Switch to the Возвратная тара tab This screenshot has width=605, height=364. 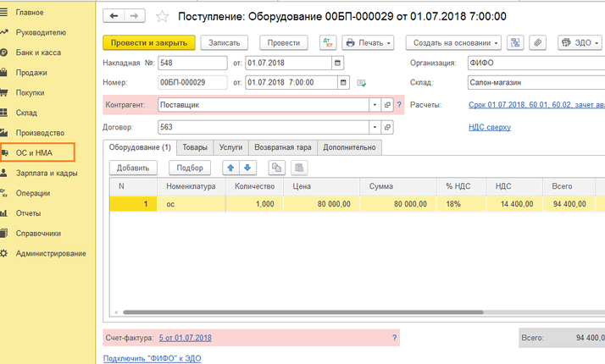coord(282,147)
